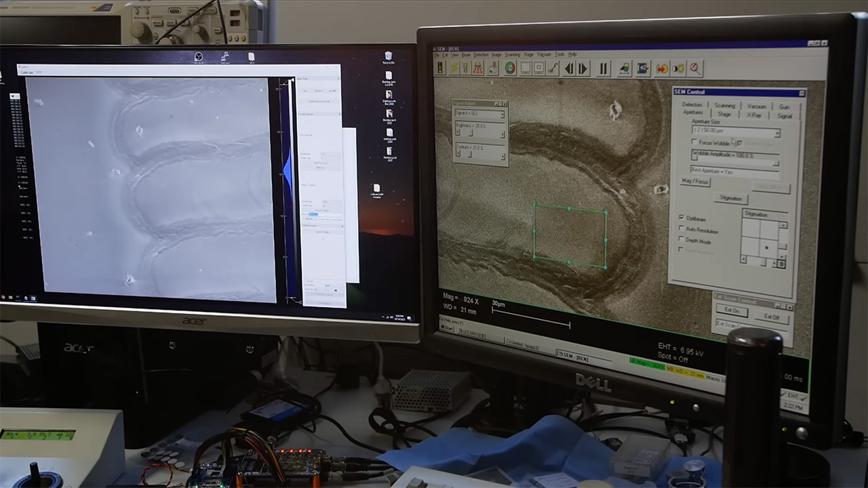Tick the Focus Wobble checkbox
The width and height of the screenshot is (868, 488).
coord(694,142)
